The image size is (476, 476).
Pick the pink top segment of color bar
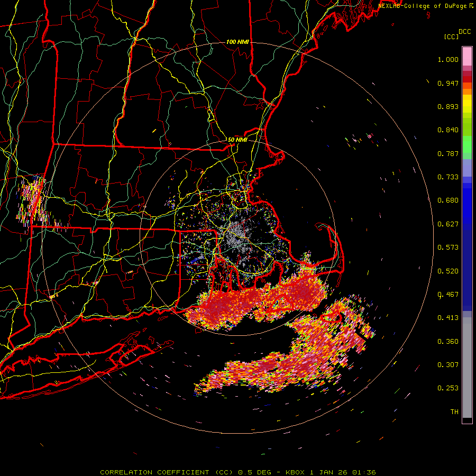[x=467, y=56]
